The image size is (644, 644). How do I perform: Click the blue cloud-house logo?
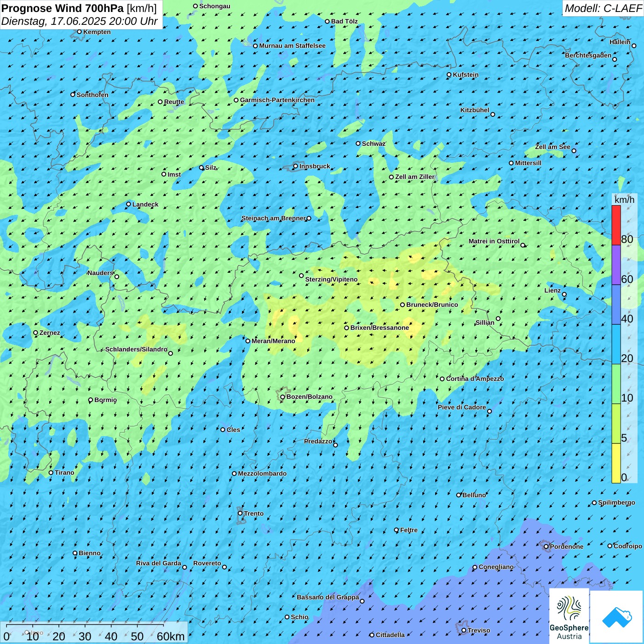point(617,617)
